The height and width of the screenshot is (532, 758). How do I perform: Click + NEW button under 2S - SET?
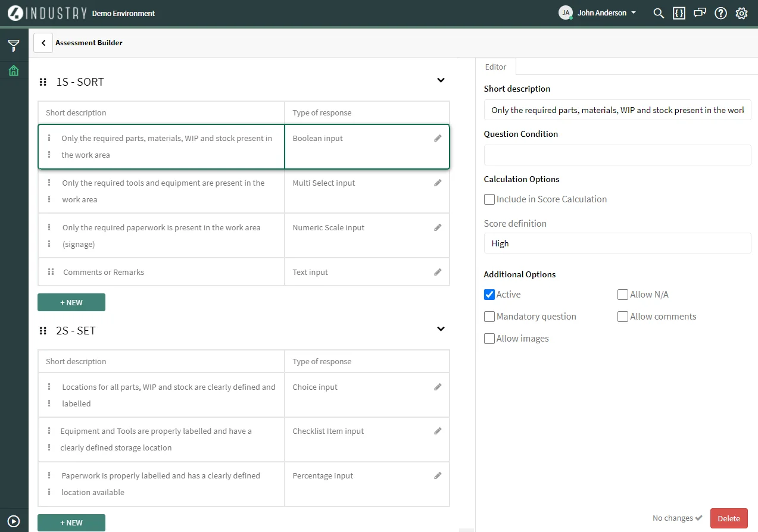pyautogui.click(x=71, y=522)
